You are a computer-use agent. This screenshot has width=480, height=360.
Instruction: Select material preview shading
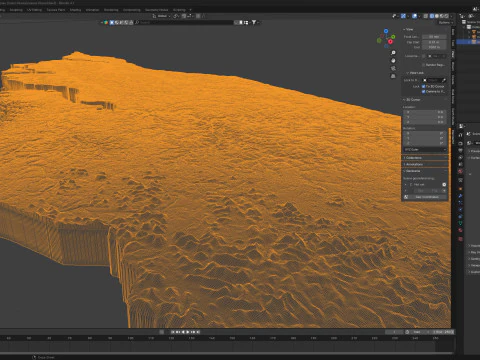tap(442, 16)
